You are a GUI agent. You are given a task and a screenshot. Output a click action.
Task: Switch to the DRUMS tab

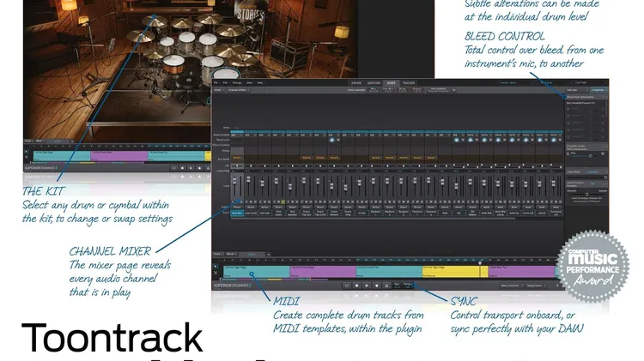(x=356, y=83)
